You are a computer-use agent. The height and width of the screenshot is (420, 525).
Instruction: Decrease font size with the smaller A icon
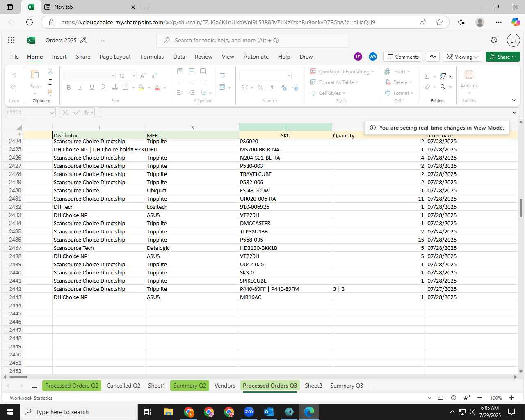click(154, 75)
